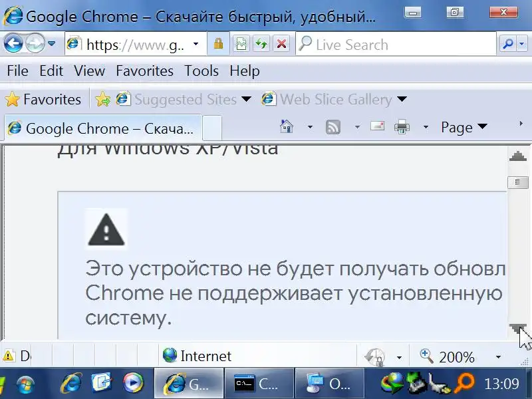Launch Windows Media Player from taskbar
The image size is (532, 399).
click(133, 384)
